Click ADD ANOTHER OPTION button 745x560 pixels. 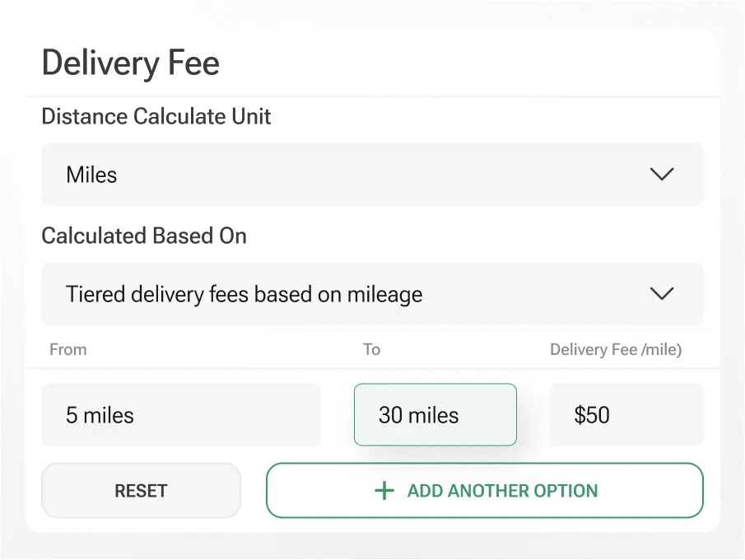[484, 491]
